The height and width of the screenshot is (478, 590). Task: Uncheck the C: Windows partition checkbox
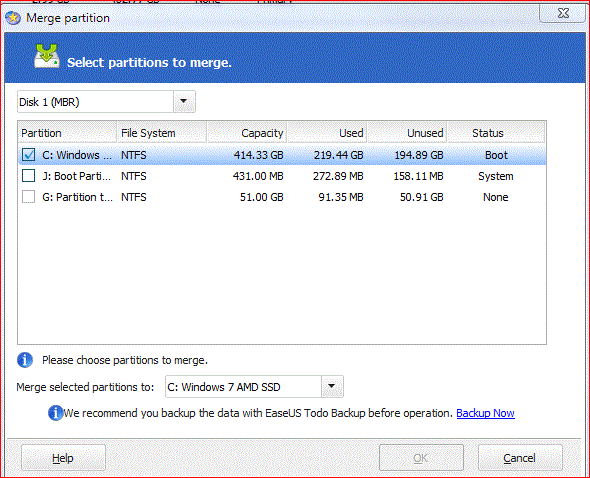(29, 155)
